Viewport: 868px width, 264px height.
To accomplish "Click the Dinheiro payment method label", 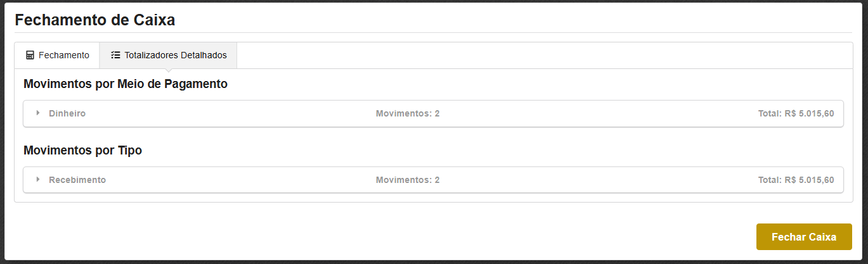I will 67,113.
